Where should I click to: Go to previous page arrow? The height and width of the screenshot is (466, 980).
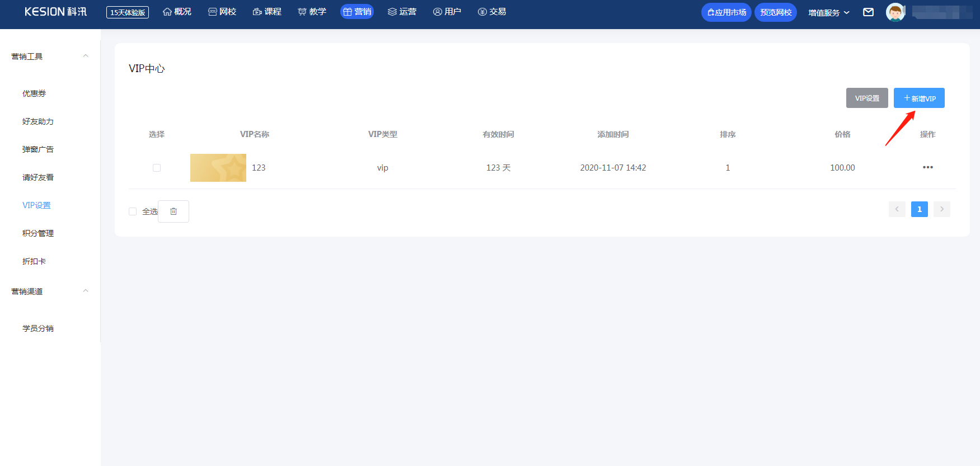pyautogui.click(x=897, y=209)
